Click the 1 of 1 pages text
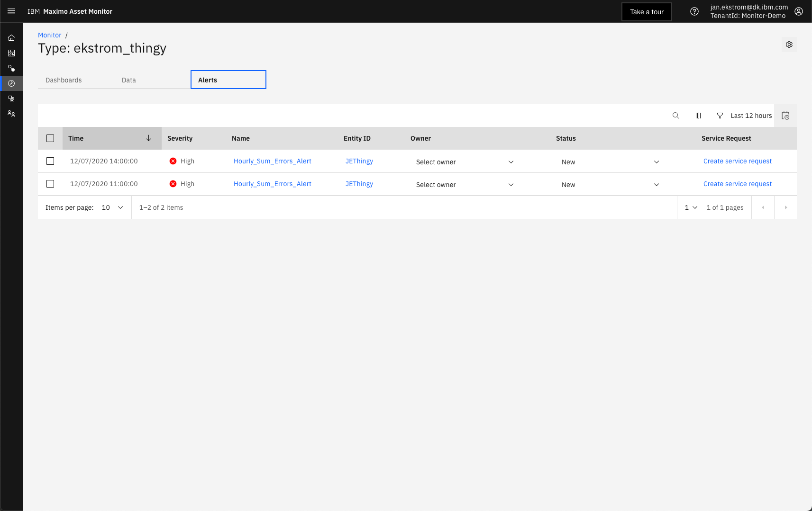The image size is (812, 511). [725, 207]
